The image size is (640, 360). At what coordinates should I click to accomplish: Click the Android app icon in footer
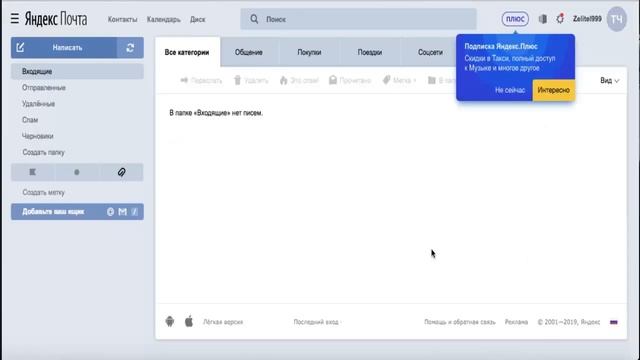[170, 322]
